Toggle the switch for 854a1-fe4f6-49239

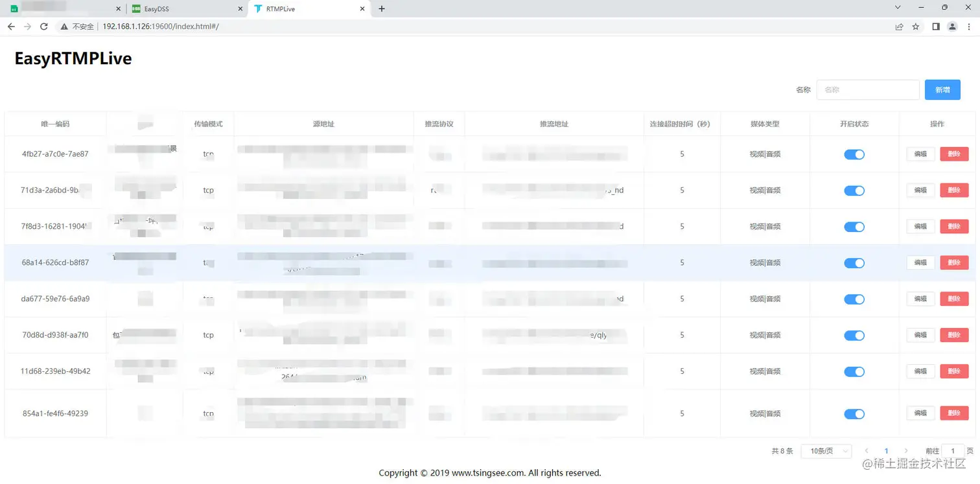pos(854,414)
